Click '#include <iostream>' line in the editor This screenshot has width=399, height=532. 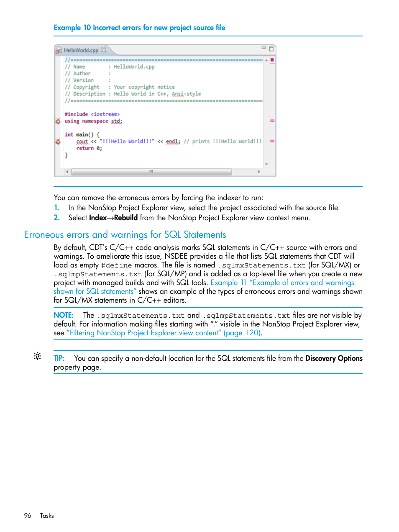[92, 114]
